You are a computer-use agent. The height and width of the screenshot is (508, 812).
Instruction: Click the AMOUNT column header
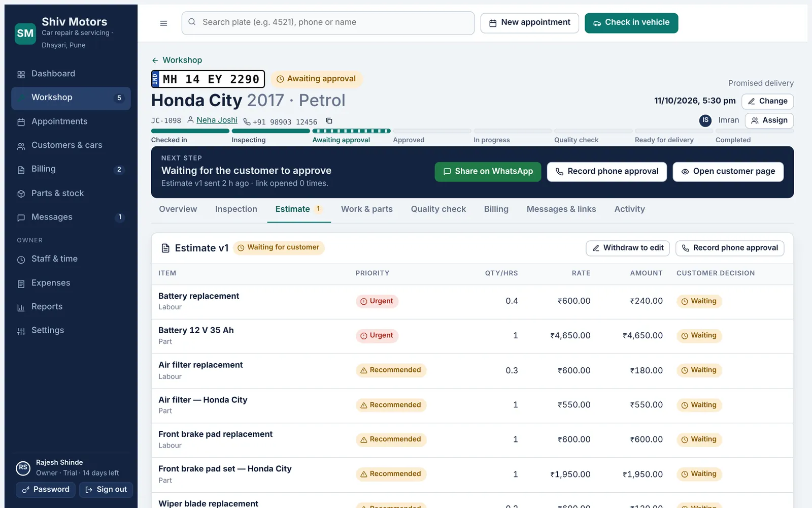pyautogui.click(x=646, y=273)
